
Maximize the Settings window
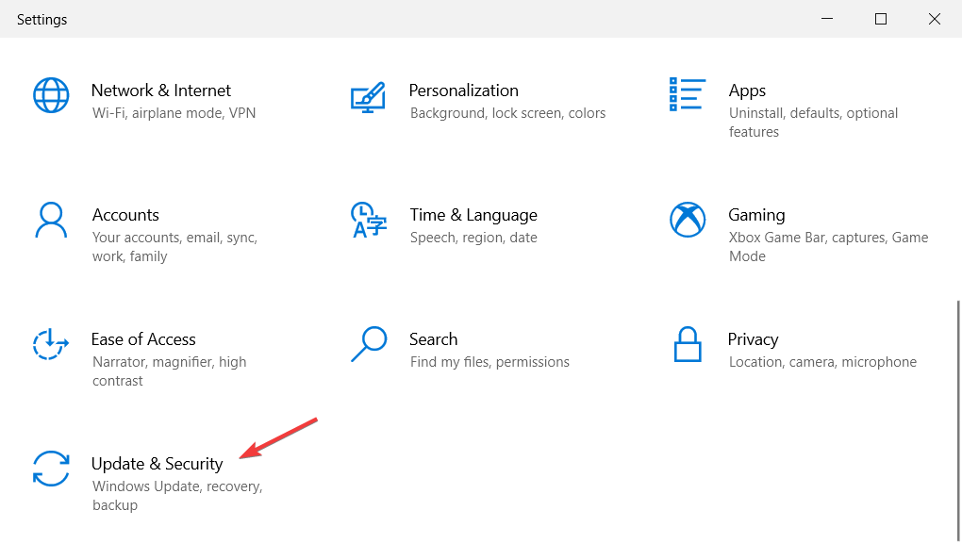[x=880, y=19]
